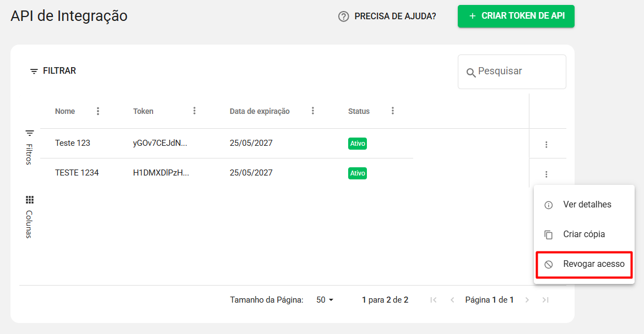The height and width of the screenshot is (334, 644).
Task: Choose Revogar acesso from context menu
Action: [584, 264]
